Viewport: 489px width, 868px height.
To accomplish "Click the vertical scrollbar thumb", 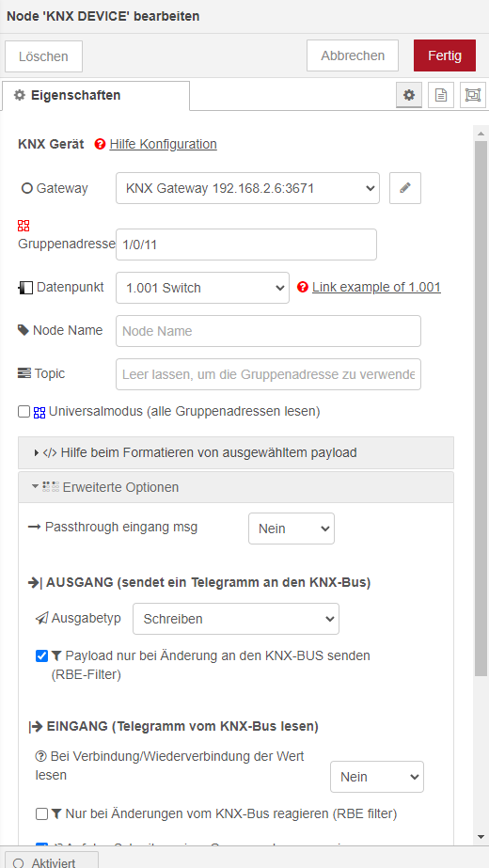I will (x=481, y=408).
